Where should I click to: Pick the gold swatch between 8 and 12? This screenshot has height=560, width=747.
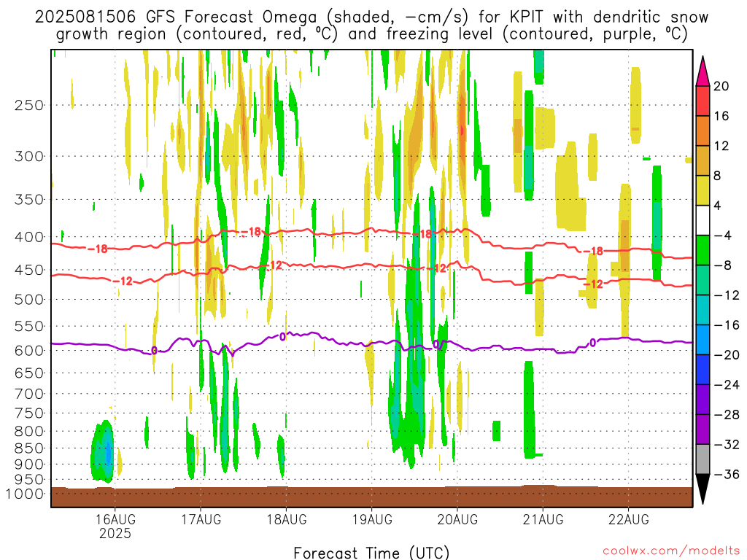(703, 161)
